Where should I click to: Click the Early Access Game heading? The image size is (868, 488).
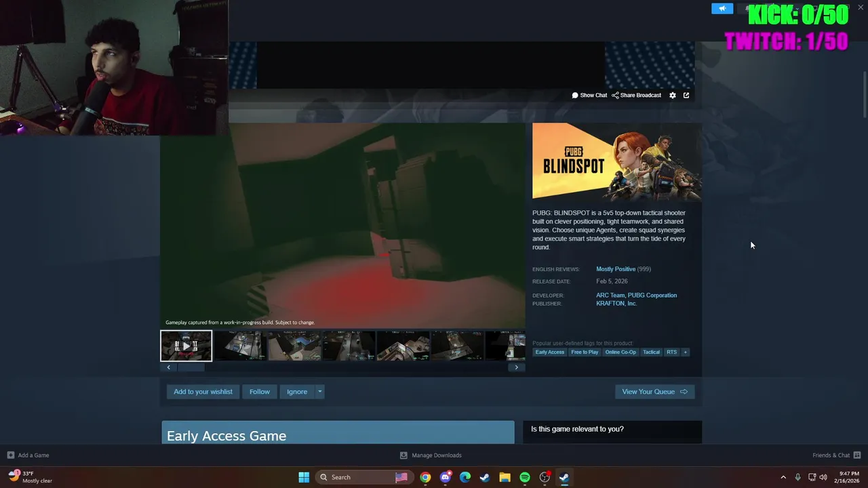tap(226, 436)
